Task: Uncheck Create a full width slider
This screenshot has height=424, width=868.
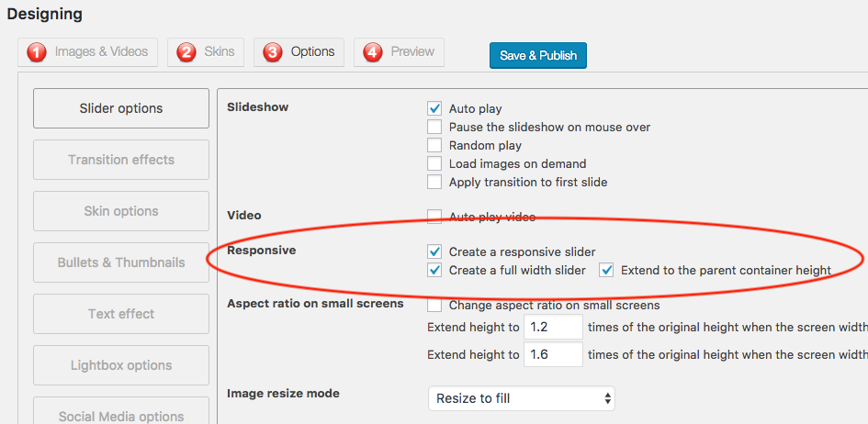Action: click(x=435, y=270)
